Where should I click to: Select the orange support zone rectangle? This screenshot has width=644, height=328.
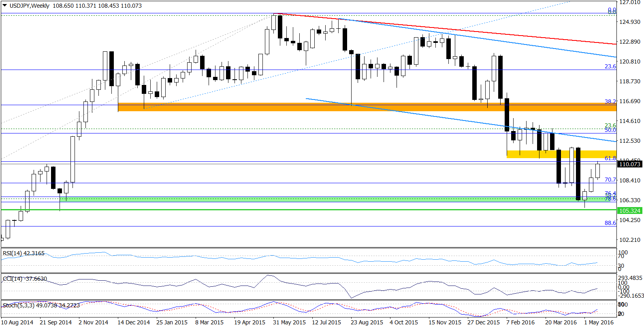coord(367,107)
